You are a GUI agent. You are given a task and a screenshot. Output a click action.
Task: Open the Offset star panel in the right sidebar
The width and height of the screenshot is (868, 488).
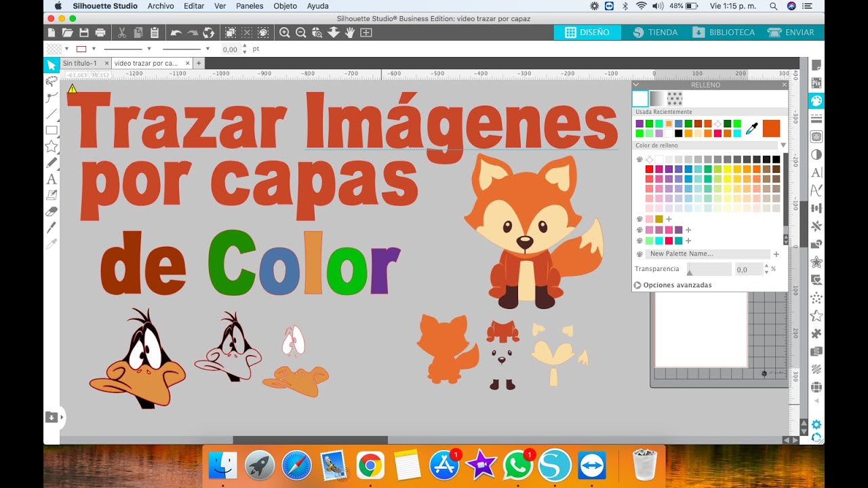coord(816,262)
